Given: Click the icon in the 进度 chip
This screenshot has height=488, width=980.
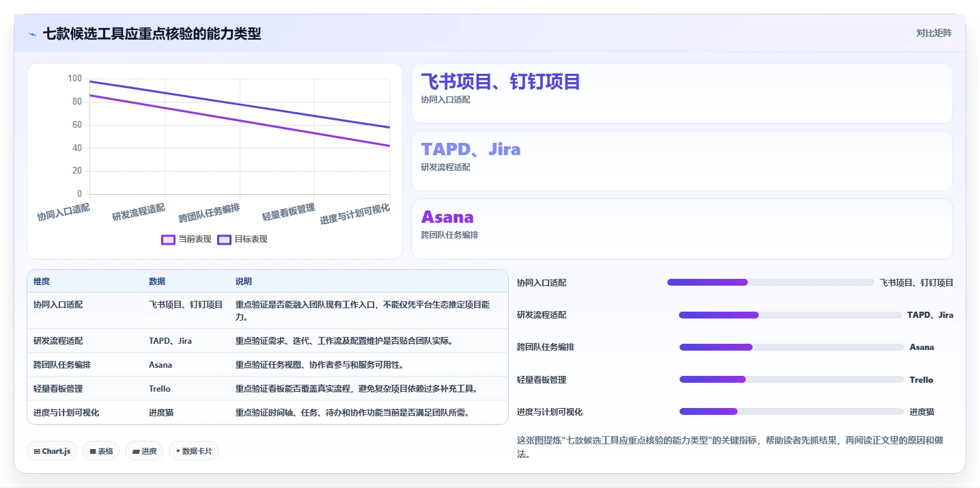Looking at the screenshot, I should click(x=135, y=451).
